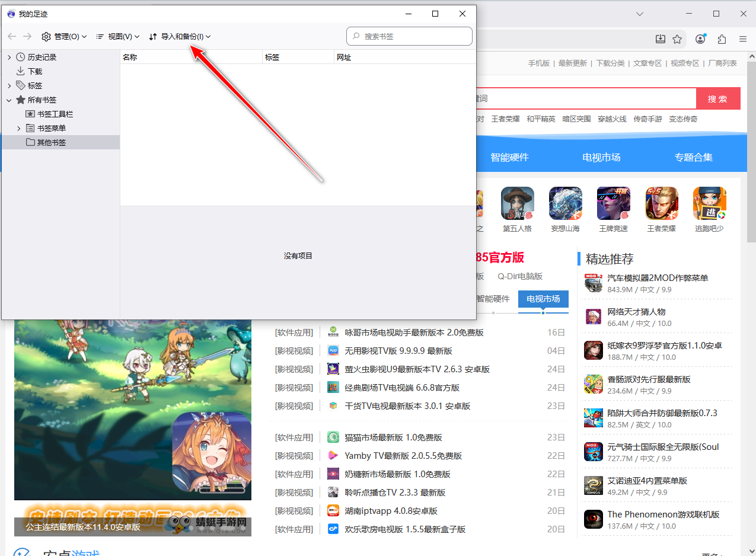
Task: Click the 妄想山海 game icon
Action: click(566, 204)
